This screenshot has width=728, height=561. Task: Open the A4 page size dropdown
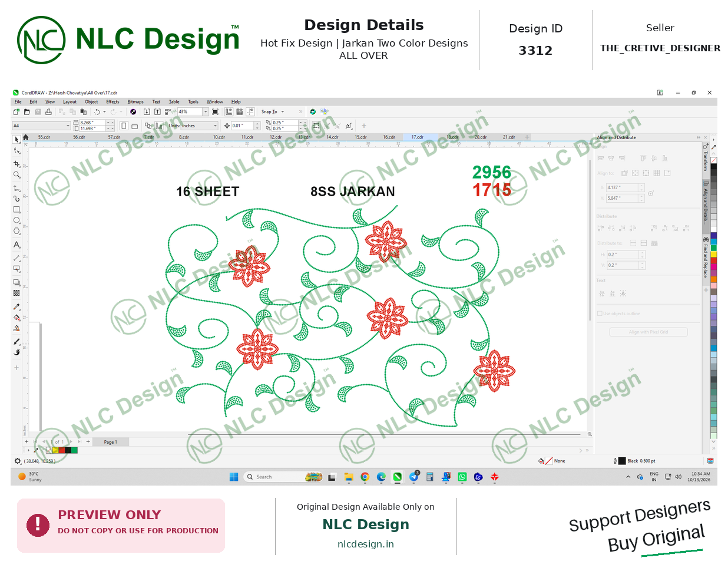click(68, 126)
